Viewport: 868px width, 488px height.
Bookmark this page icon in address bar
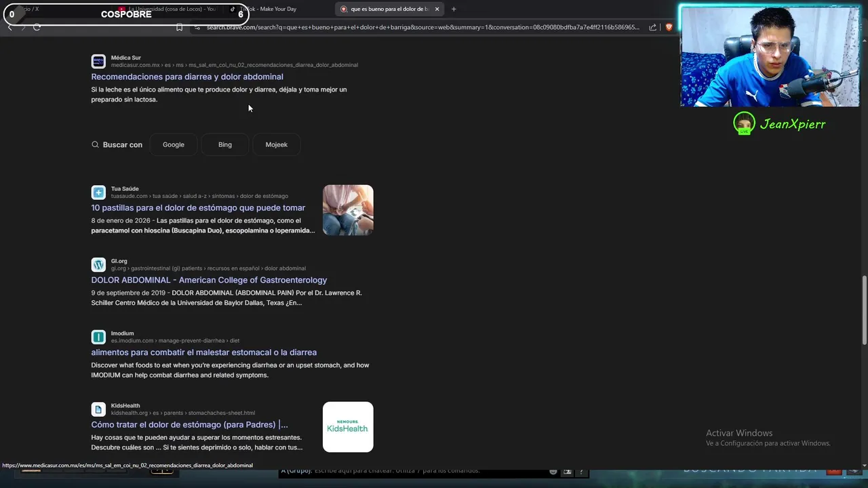point(179,27)
